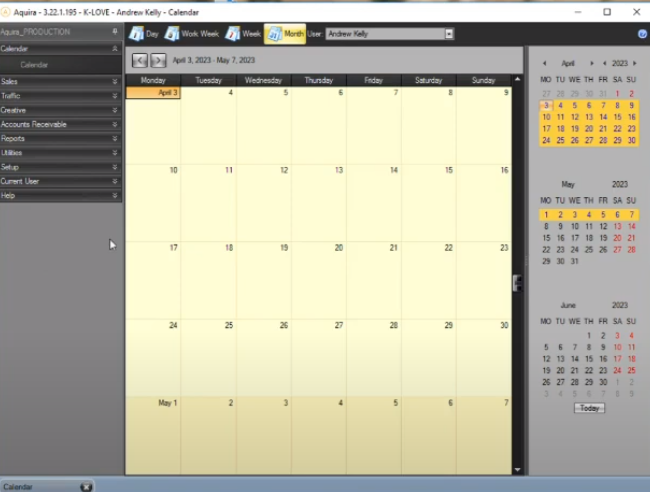This screenshot has width=650, height=492.
Task: Collapse the Calendar section in sidebar
Action: tap(115, 49)
